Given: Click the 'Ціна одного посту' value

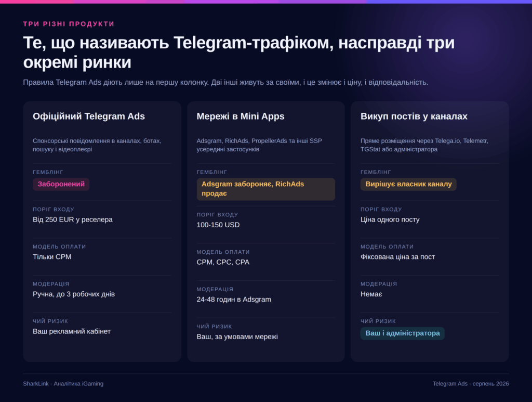Looking at the screenshot, I should [x=390, y=219].
